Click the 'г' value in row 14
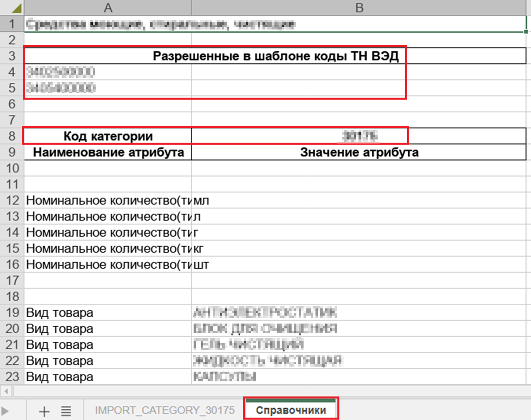The height and width of the screenshot is (420, 531). coord(359,232)
